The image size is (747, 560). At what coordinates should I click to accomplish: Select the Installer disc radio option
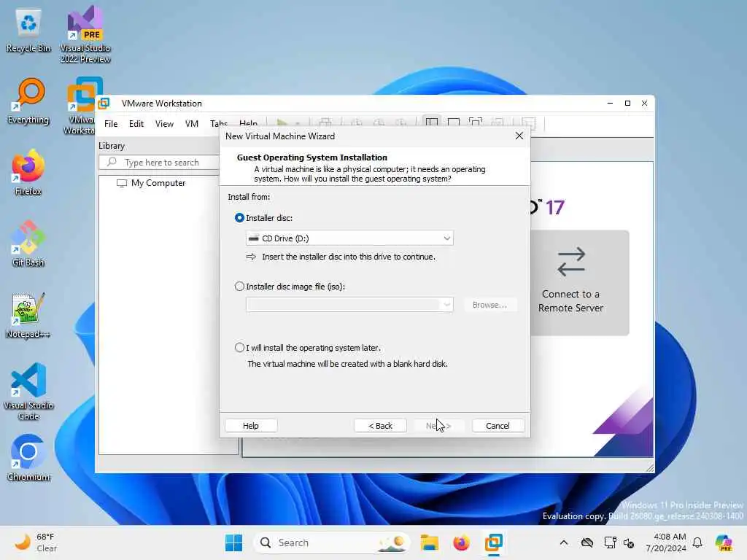point(239,217)
